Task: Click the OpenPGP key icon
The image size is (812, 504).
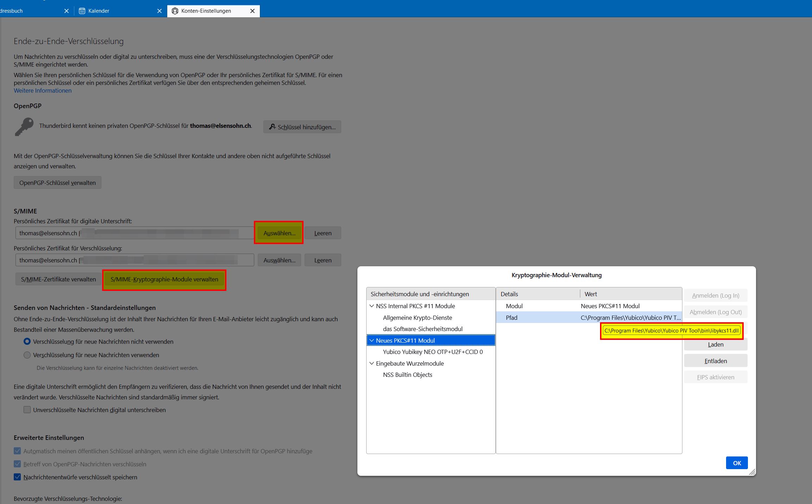Action: click(24, 127)
